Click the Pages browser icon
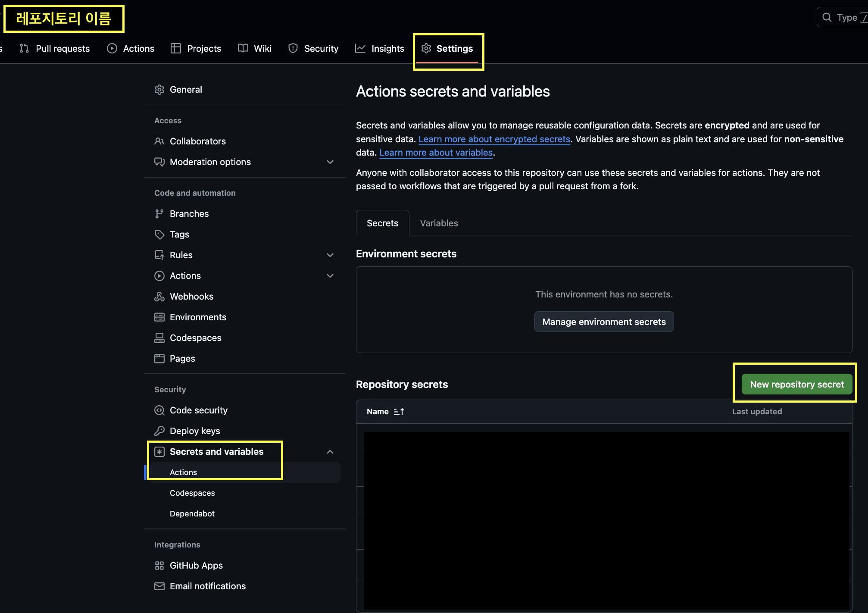 click(x=159, y=359)
